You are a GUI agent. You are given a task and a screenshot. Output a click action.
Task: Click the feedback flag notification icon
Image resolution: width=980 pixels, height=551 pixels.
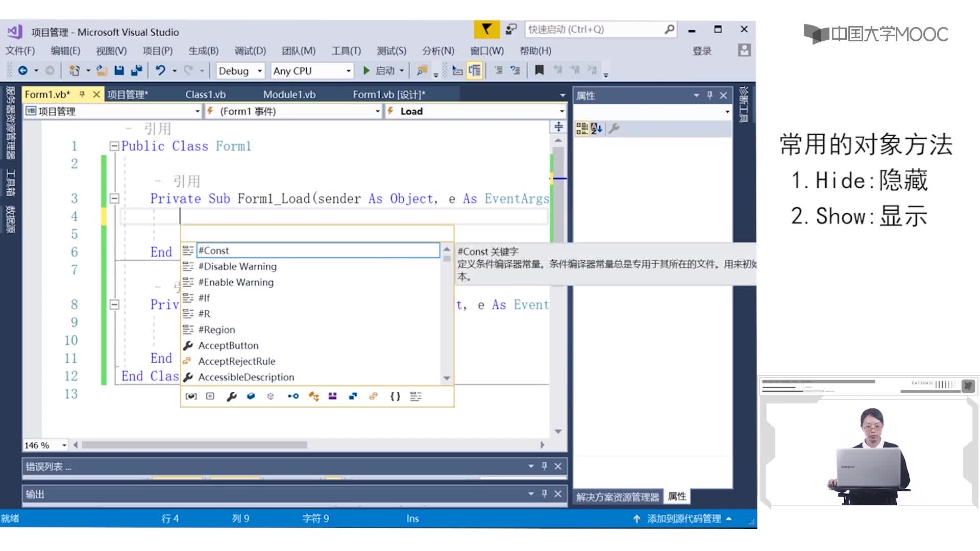[x=486, y=29]
